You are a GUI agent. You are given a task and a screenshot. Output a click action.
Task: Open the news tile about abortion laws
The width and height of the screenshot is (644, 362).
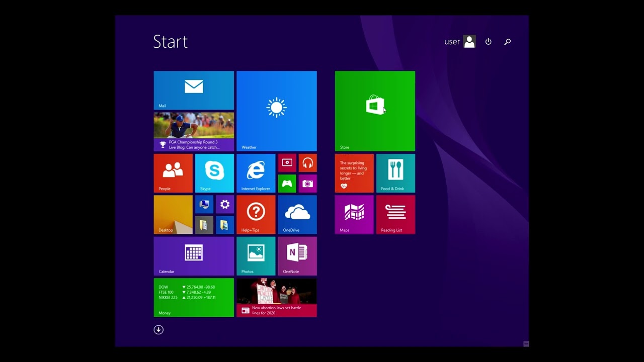277,298
